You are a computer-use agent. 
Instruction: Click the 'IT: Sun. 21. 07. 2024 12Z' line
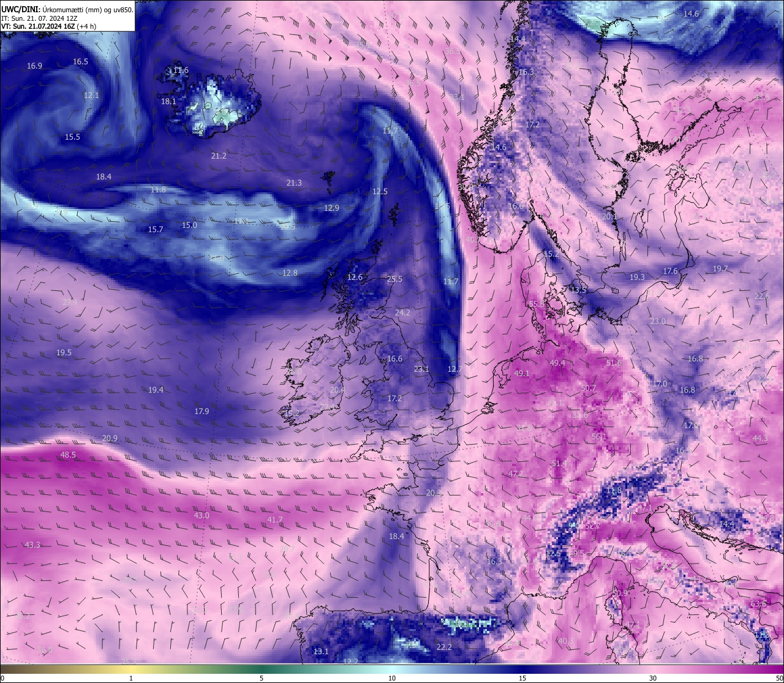click(x=39, y=18)
